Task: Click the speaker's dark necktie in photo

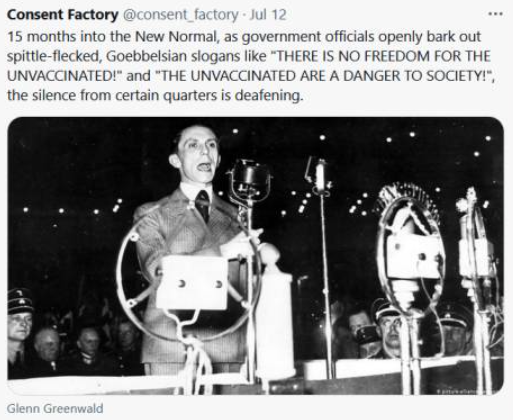Action: (x=203, y=205)
